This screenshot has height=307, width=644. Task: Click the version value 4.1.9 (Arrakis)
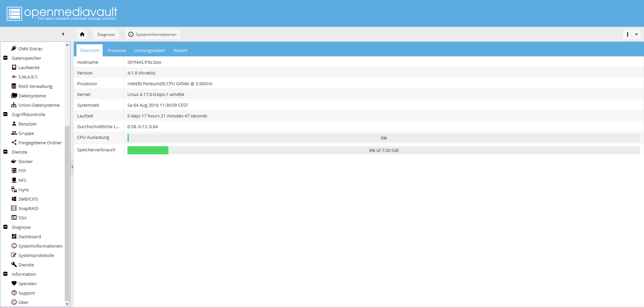pos(141,73)
